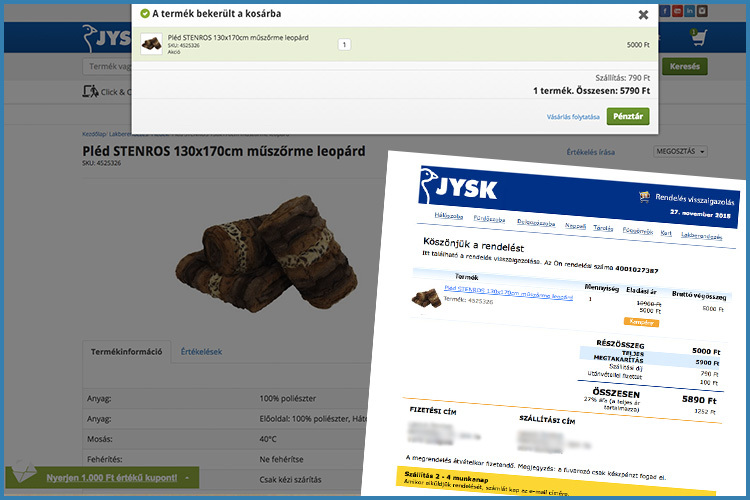Open the Instagram social icon

tap(702, 11)
